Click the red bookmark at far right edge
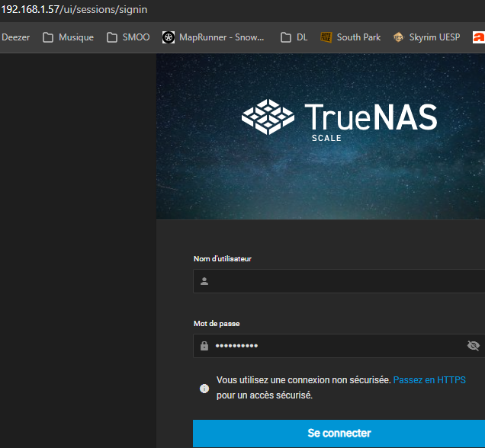Image resolution: width=485 pixels, height=448 pixels. click(479, 37)
